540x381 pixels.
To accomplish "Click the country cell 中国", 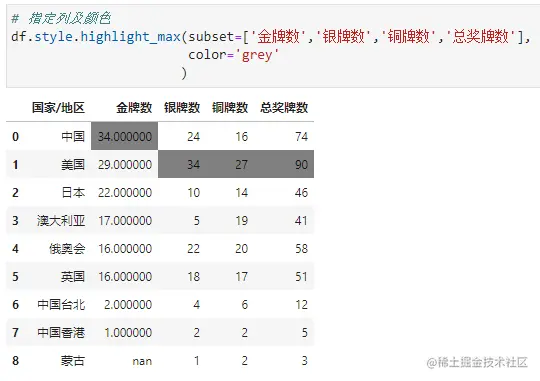I will (73, 136).
